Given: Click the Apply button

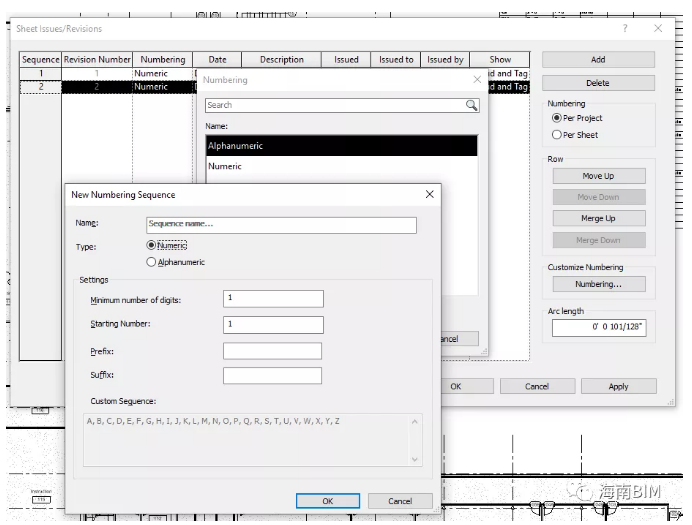Looking at the screenshot, I should pyautogui.click(x=618, y=386).
